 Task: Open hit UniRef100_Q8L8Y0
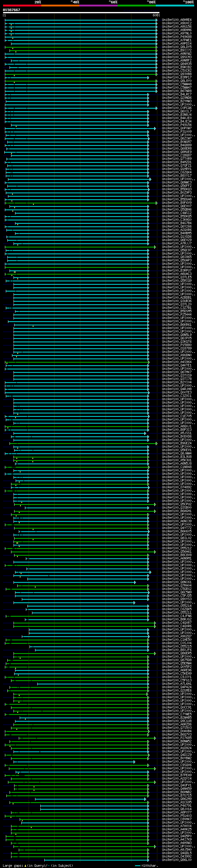pyautogui.click(x=177, y=81)
